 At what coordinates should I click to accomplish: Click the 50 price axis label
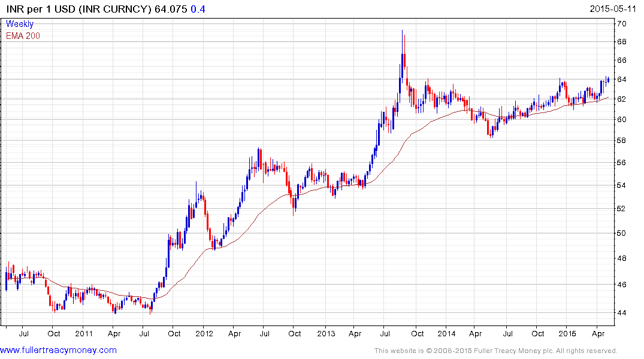pyautogui.click(x=621, y=233)
